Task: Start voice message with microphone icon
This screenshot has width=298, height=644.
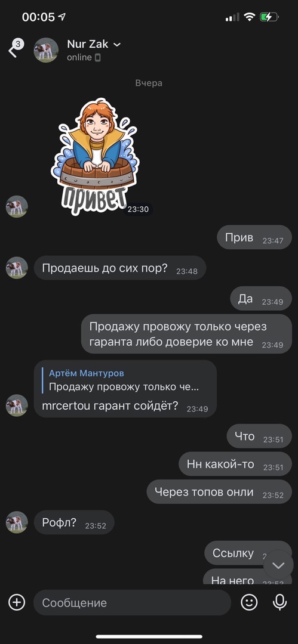Action: coord(280,602)
